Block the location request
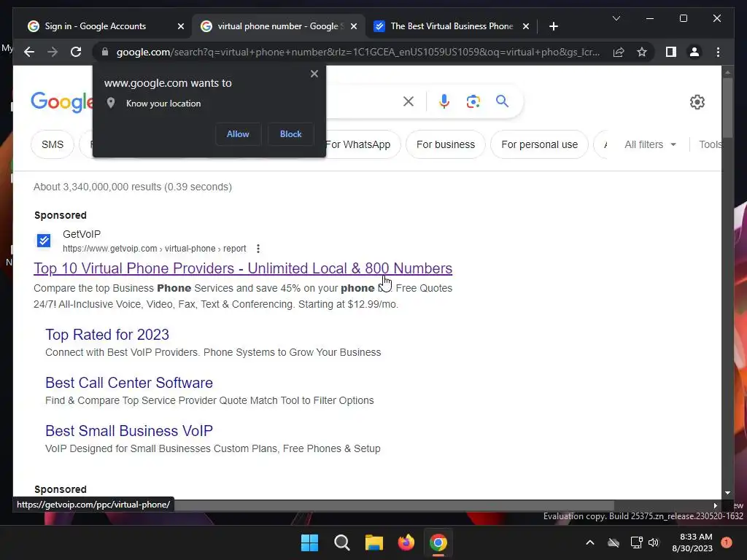The image size is (747, 560). tap(290, 134)
